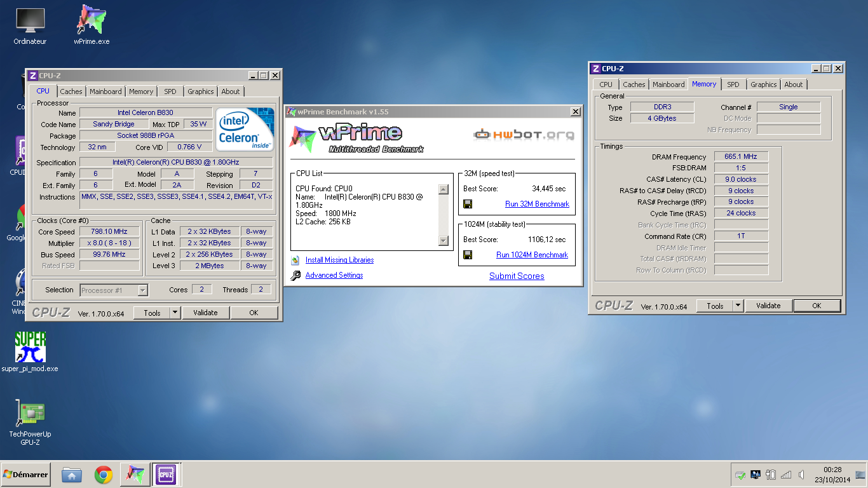This screenshot has width=868, height=488.
Task: Open Chrome from the taskbar
Action: (x=104, y=475)
